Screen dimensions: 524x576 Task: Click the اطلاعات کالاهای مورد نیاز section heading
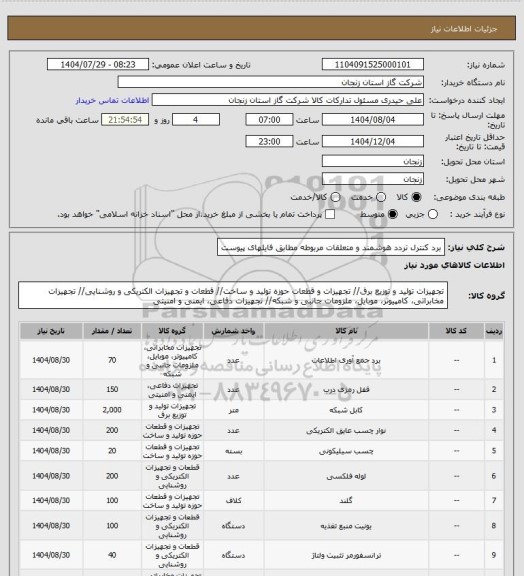pos(454,265)
